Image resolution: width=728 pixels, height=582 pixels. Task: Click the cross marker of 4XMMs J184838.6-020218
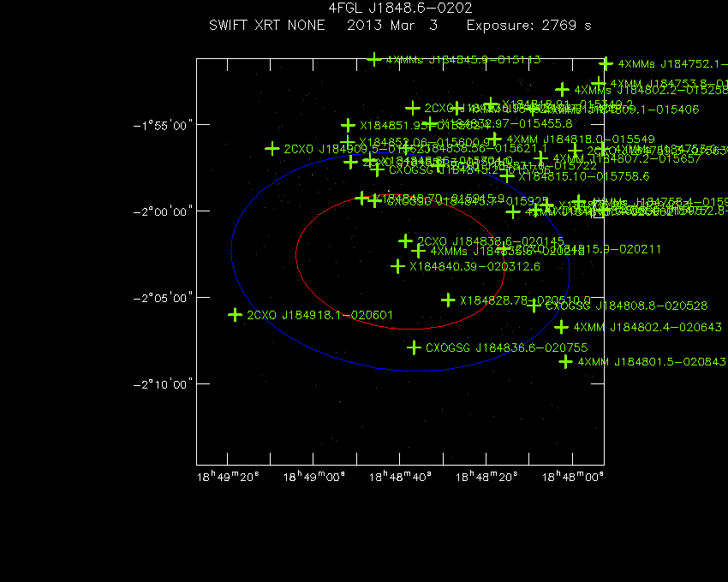coord(418,251)
